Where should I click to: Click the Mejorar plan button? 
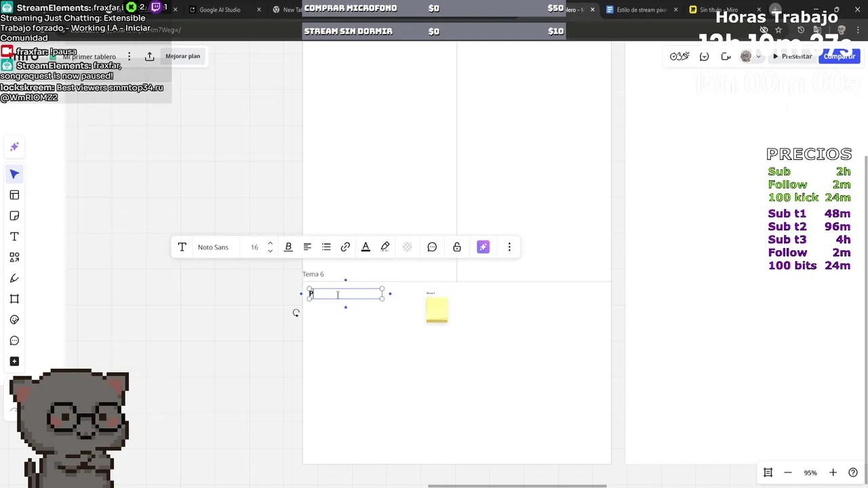[x=183, y=56]
